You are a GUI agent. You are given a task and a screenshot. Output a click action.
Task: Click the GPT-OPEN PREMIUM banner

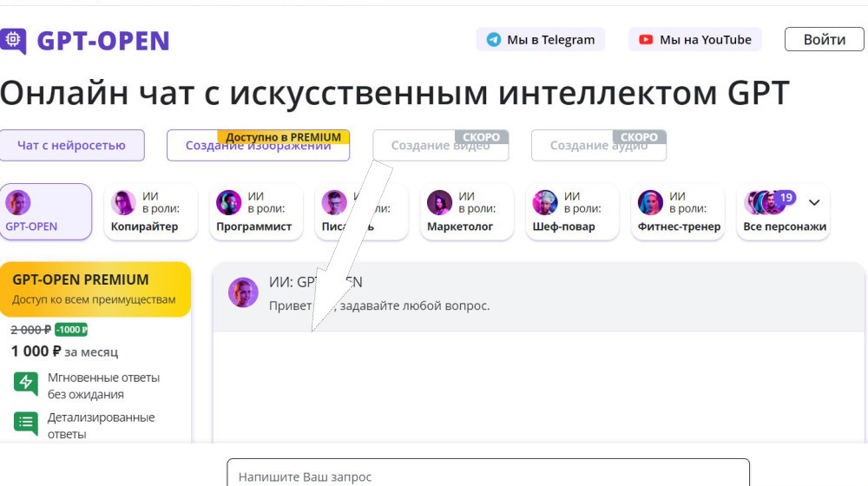click(95, 289)
